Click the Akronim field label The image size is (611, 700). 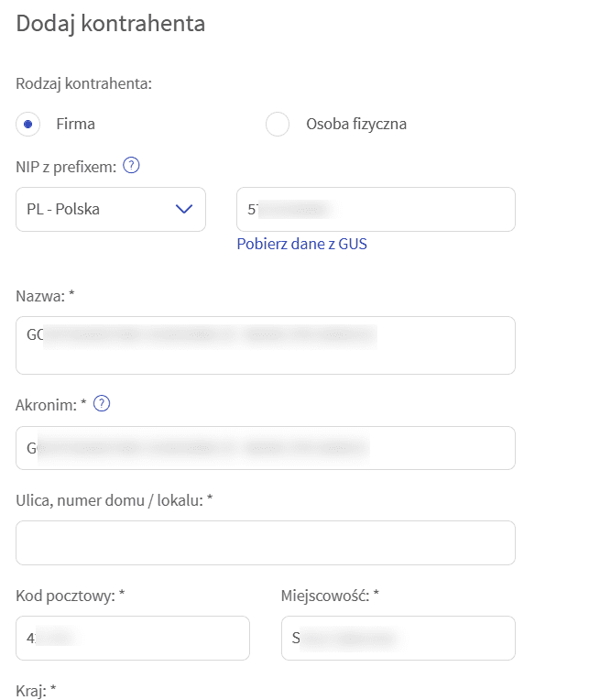pos(51,405)
